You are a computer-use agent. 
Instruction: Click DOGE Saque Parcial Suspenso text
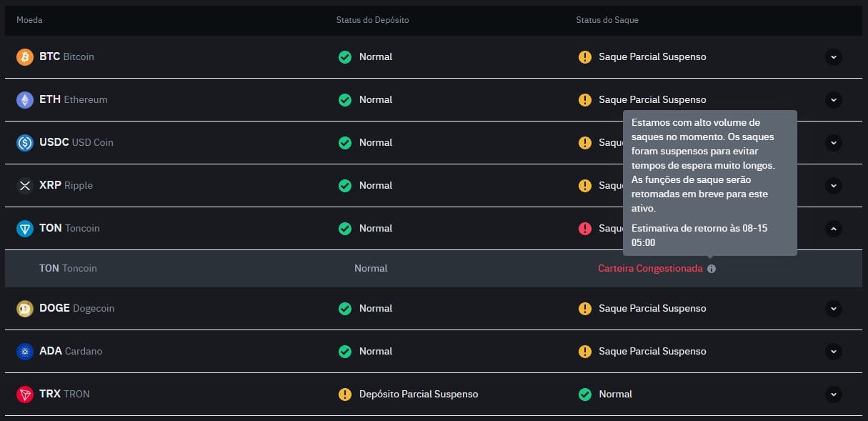tap(652, 308)
